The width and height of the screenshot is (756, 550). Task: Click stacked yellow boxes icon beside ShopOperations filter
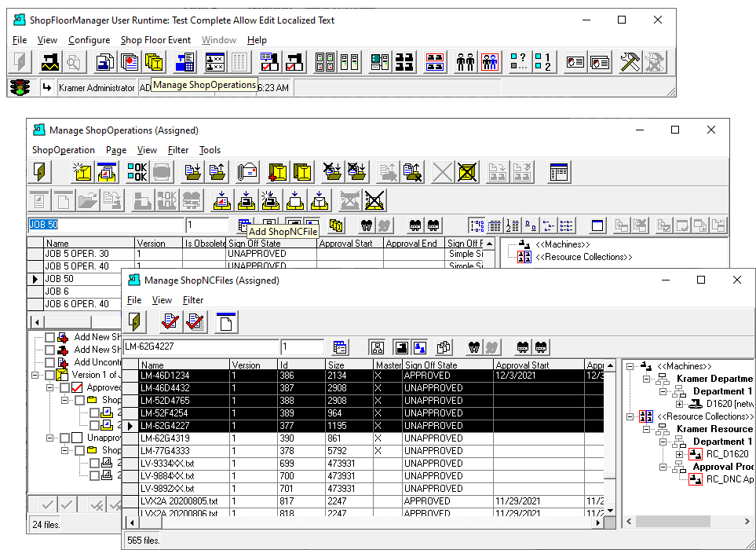pos(336,225)
